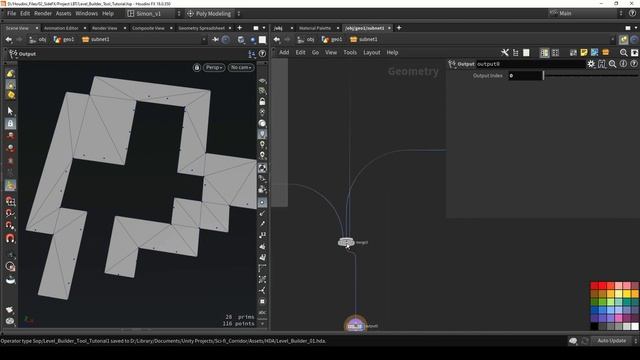
Task: Switch to the Material Palette tab
Action: tap(315, 28)
